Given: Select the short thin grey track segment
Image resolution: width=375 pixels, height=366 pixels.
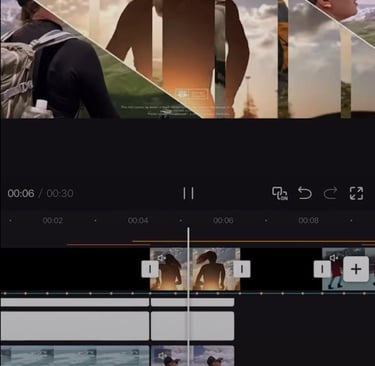Looking at the screenshot, I should tap(193, 302).
